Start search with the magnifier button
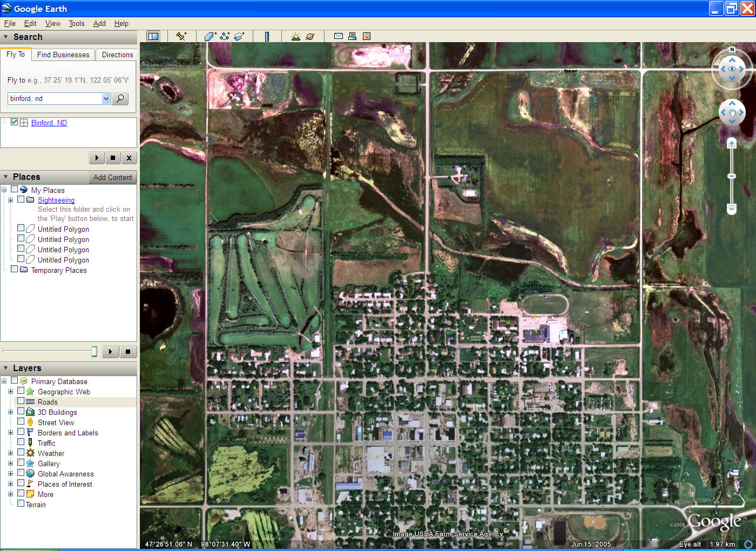756x551 pixels. pyautogui.click(x=120, y=98)
